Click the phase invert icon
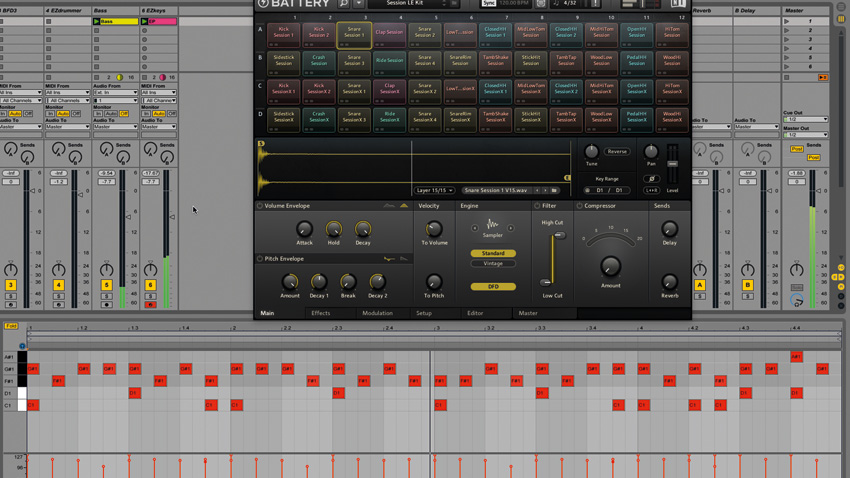 (x=652, y=179)
